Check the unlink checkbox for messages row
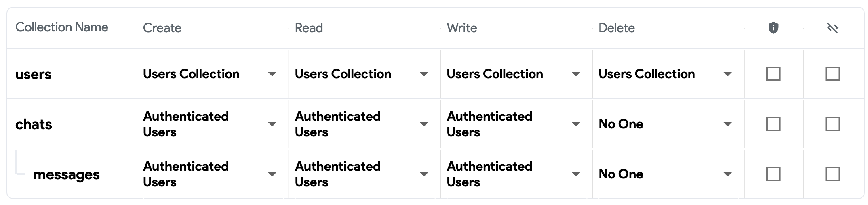This screenshot has height=205, width=868. pos(832,174)
